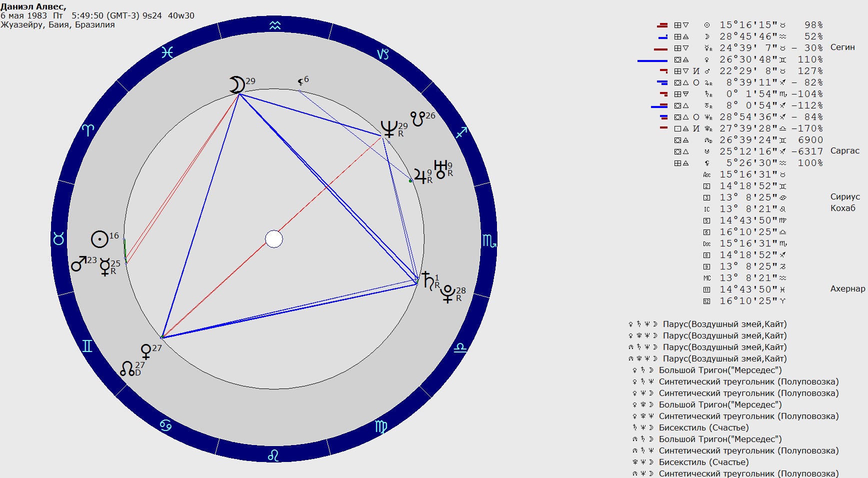This screenshot has width=868, height=478.
Task: Click the Саргас fixed star label
Action: (x=844, y=151)
